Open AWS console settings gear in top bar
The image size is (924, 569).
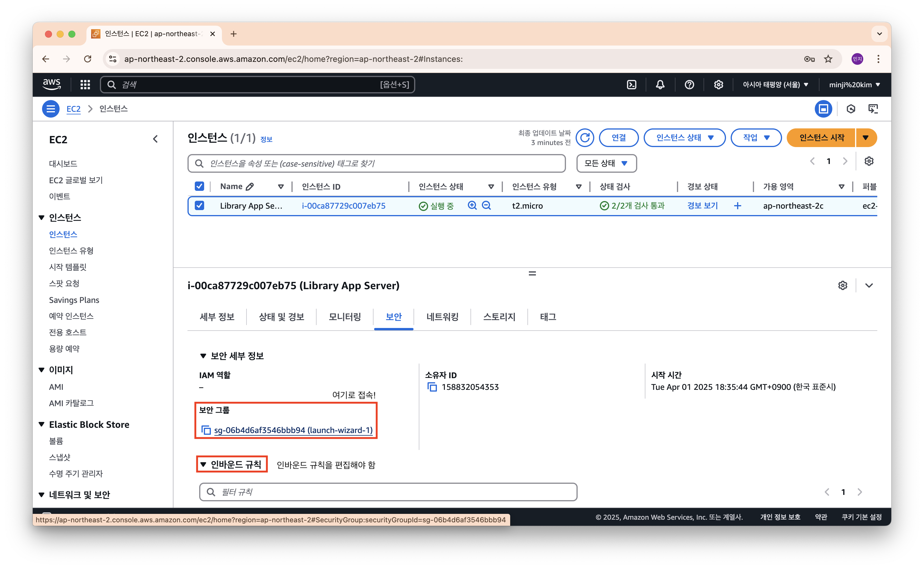point(718,85)
